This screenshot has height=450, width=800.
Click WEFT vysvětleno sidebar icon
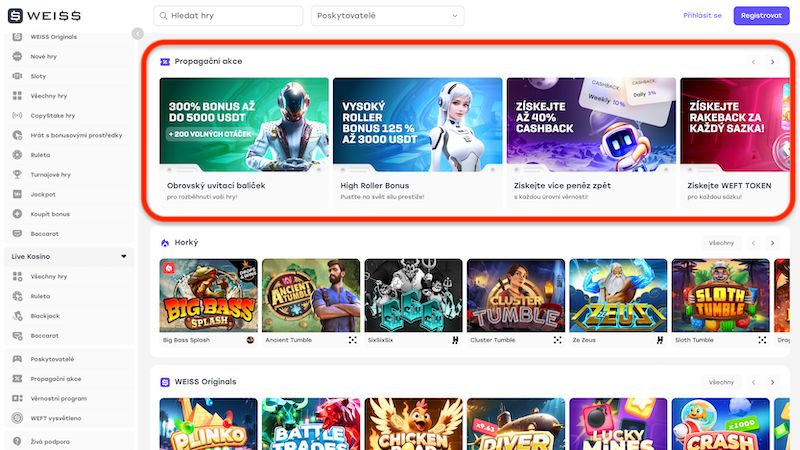17,418
